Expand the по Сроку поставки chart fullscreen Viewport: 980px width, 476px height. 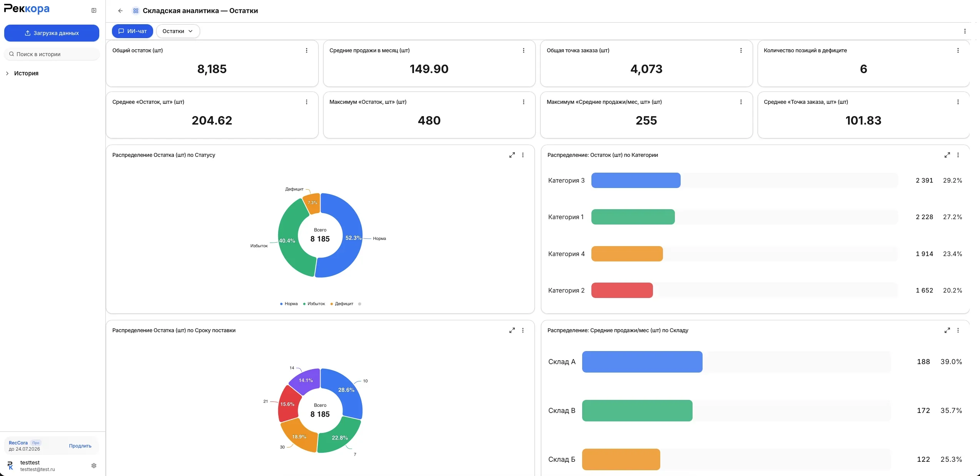click(x=512, y=330)
